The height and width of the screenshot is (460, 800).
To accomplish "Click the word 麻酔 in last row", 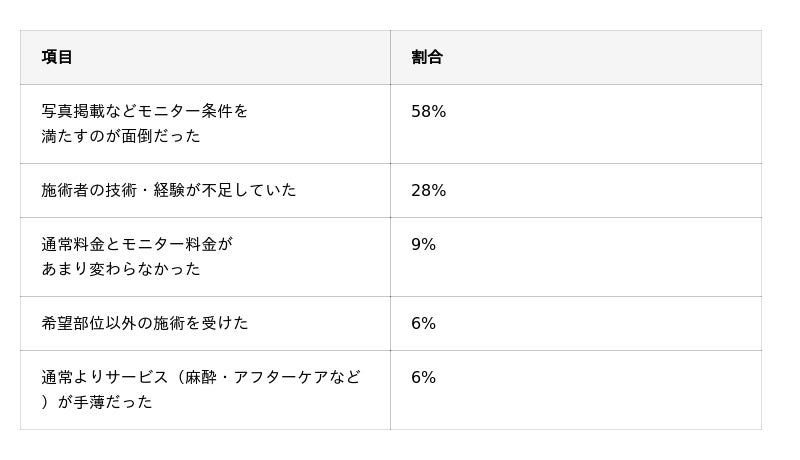I will click(x=201, y=377).
